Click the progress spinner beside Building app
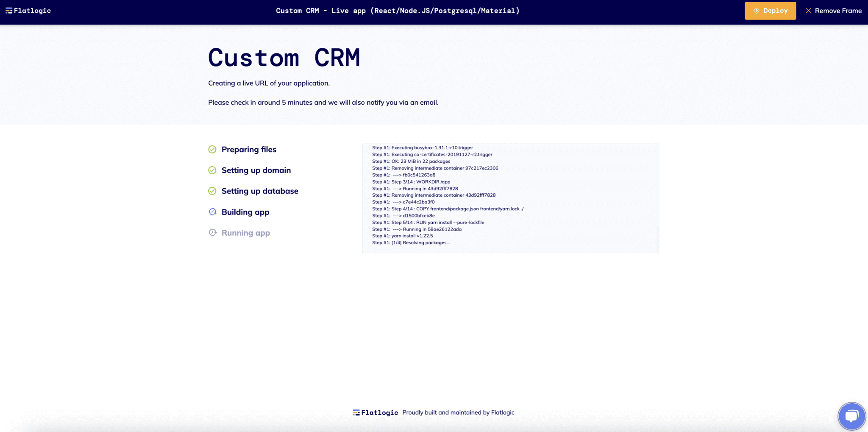 [x=212, y=212]
